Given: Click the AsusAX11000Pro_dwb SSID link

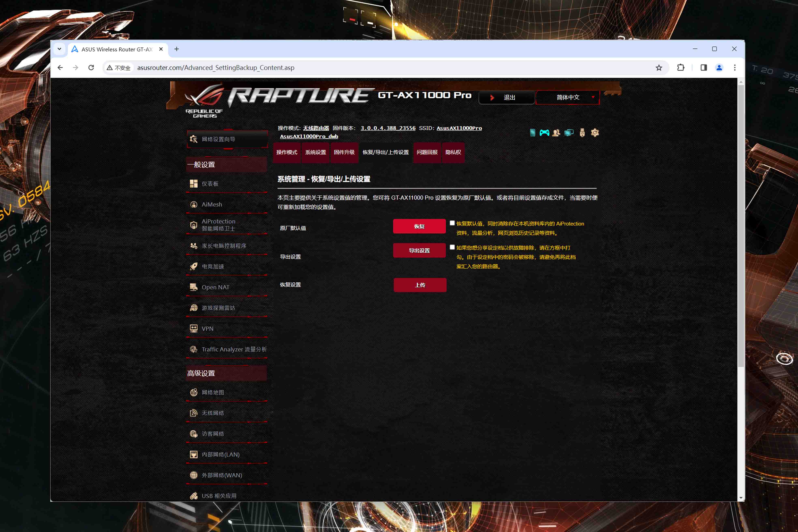Looking at the screenshot, I should [309, 136].
